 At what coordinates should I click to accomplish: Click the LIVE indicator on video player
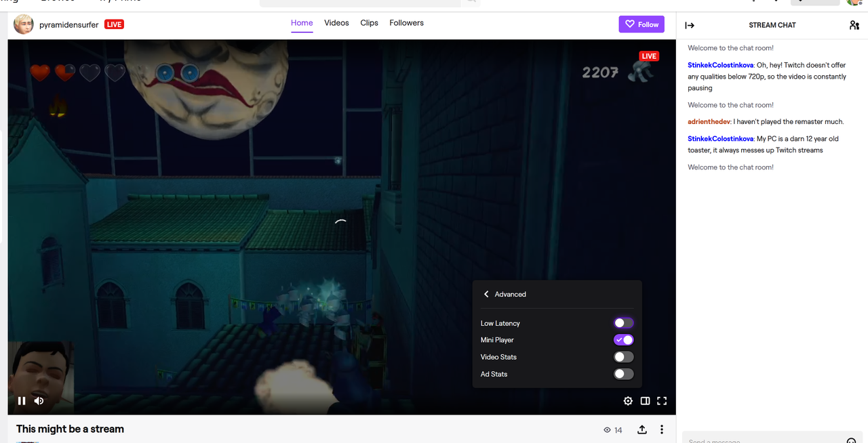[649, 56]
